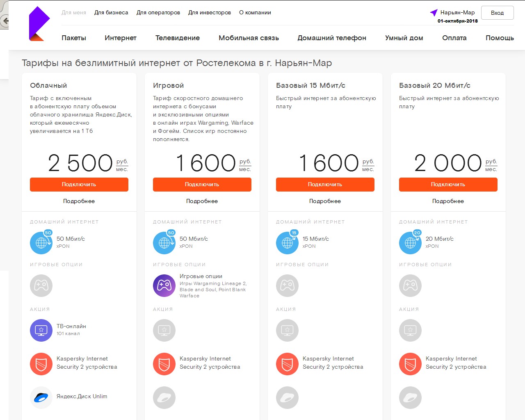The width and height of the screenshot is (525, 420).
Task: Click the grey disk icon in Базовый 15 card
Action: click(x=287, y=397)
